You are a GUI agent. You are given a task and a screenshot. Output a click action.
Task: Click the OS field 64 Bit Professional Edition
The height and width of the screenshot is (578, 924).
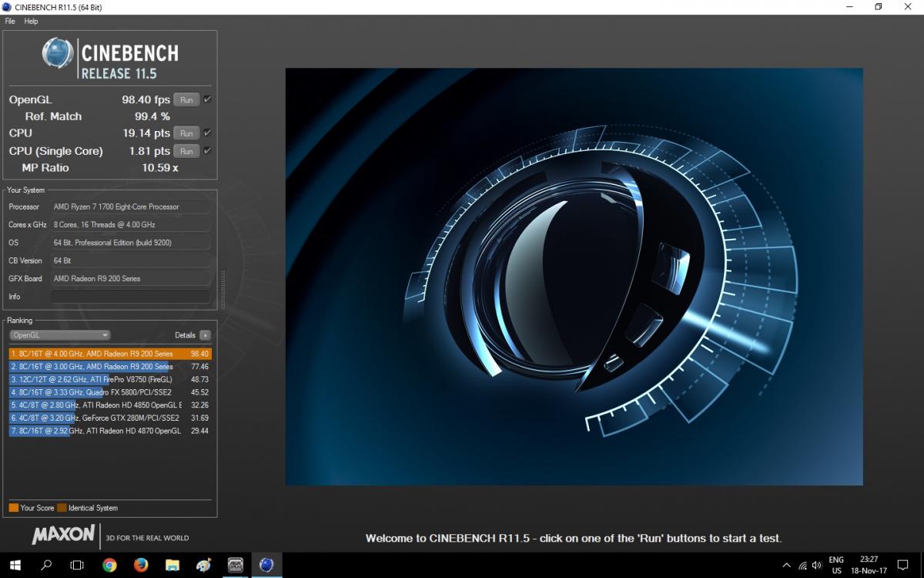pyautogui.click(x=130, y=243)
